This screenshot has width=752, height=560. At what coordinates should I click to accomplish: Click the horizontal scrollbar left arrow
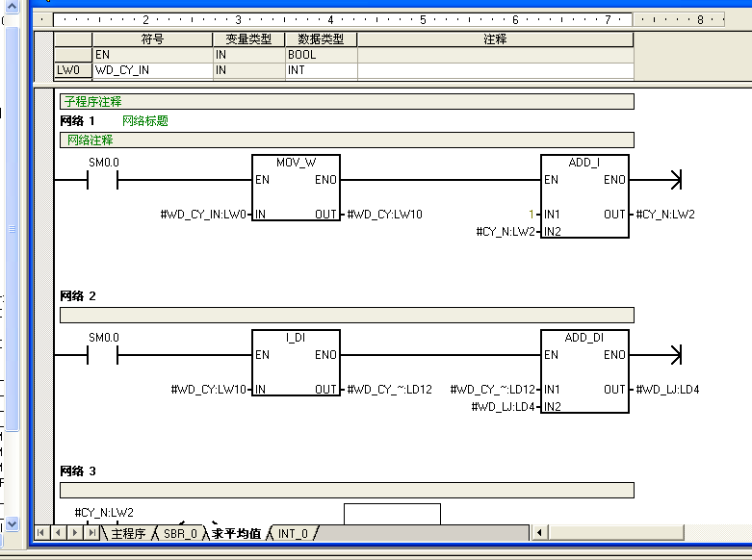click(x=540, y=532)
